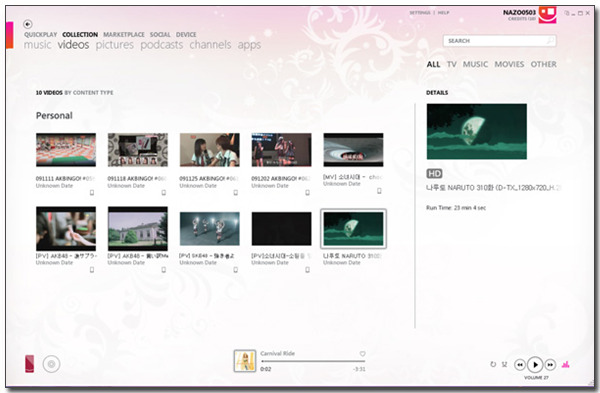Click the search magnifier icon
This screenshot has width=600, height=393.
pyautogui.click(x=550, y=40)
